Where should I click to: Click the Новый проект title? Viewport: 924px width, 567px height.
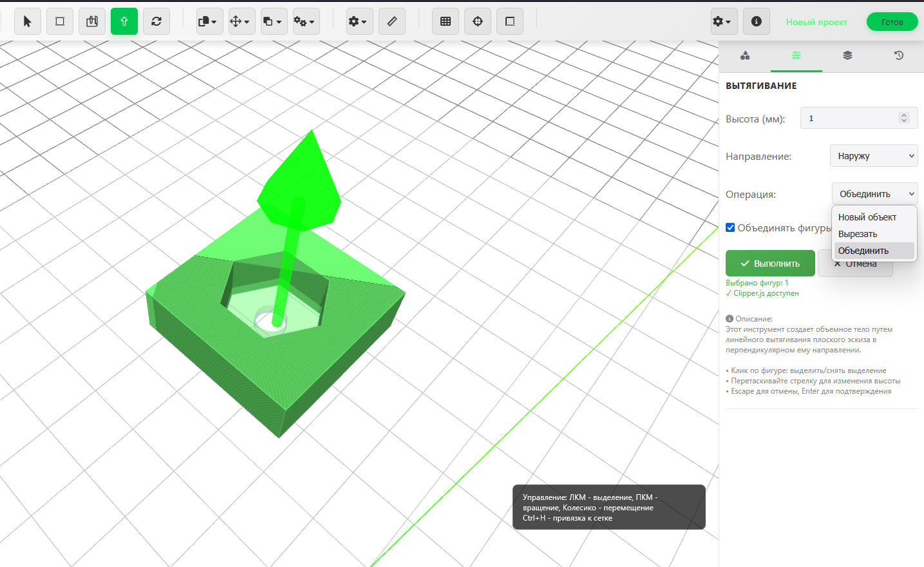point(816,22)
